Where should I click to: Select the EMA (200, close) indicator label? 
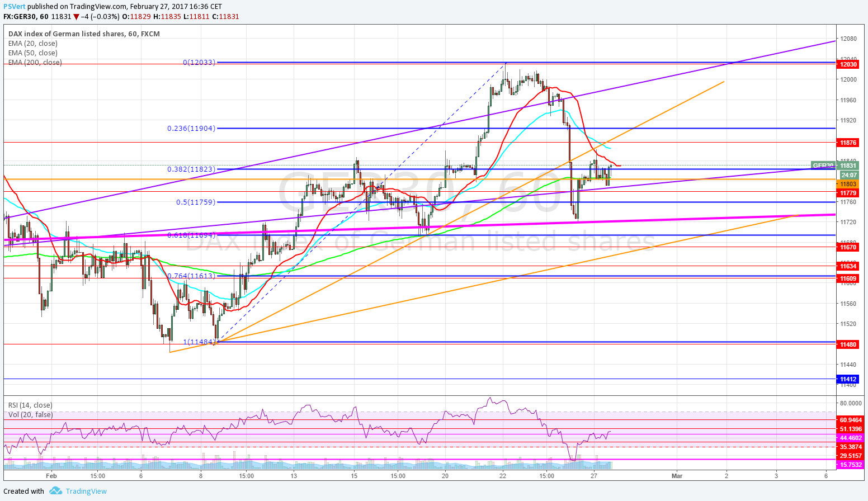pos(35,62)
